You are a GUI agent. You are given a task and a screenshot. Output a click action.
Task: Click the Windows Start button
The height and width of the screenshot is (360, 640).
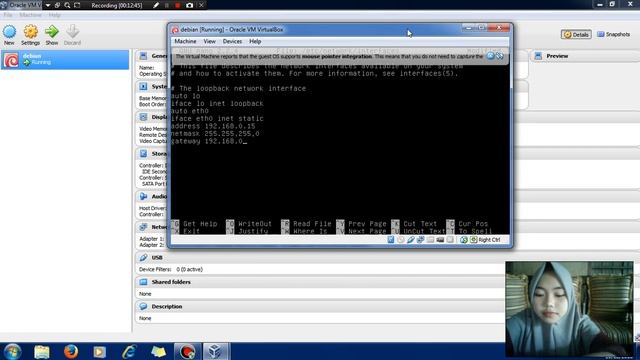12,351
